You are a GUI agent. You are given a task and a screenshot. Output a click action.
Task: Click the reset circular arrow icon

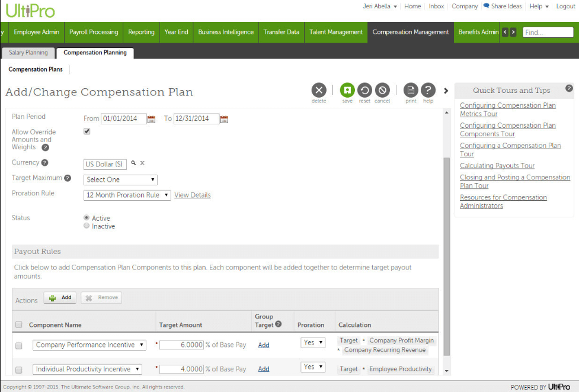pos(364,90)
